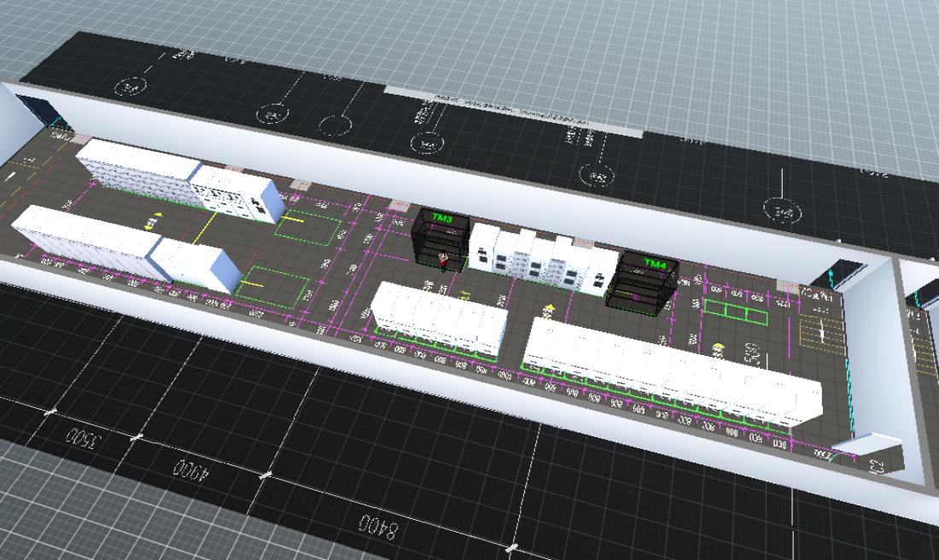939x560 pixels.
Task: Click the human figure beside TM3
Action: [x=443, y=260]
